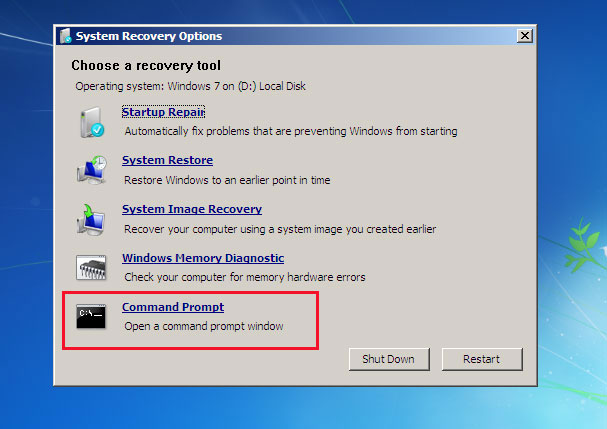Run Windows Memory Diagnostic link

(x=203, y=258)
